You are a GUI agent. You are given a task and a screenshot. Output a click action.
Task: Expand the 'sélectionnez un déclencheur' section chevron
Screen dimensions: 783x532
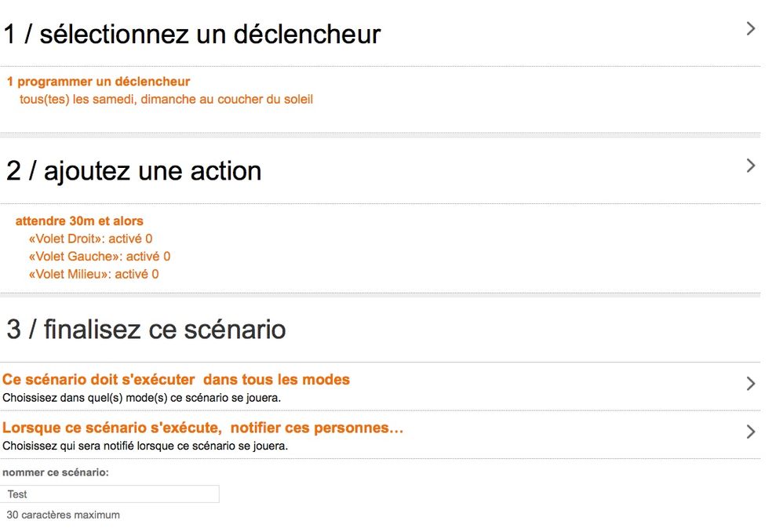pos(750,29)
